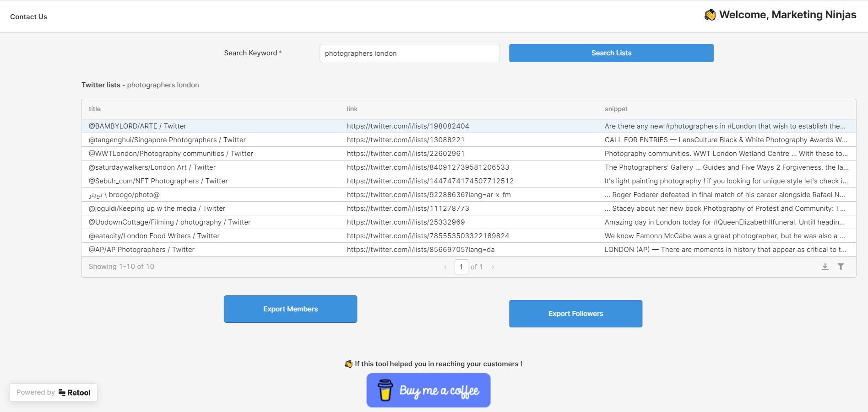Focus the Search Keyword input field
The width and height of the screenshot is (868, 412).
coord(410,53)
